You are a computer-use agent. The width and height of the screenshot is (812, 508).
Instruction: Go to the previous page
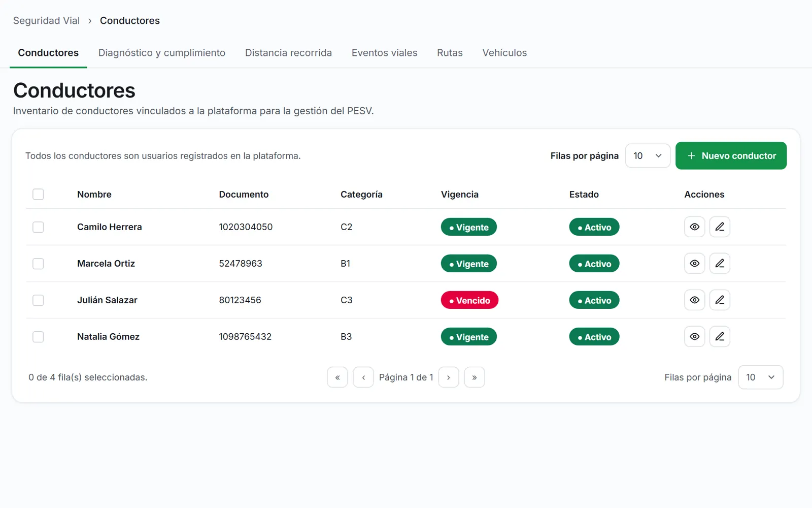click(x=363, y=377)
